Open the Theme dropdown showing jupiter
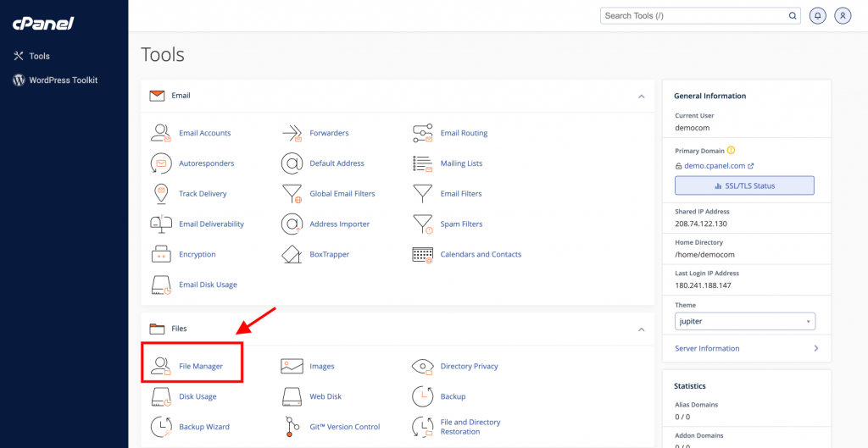This screenshot has width=868, height=448. [745, 322]
